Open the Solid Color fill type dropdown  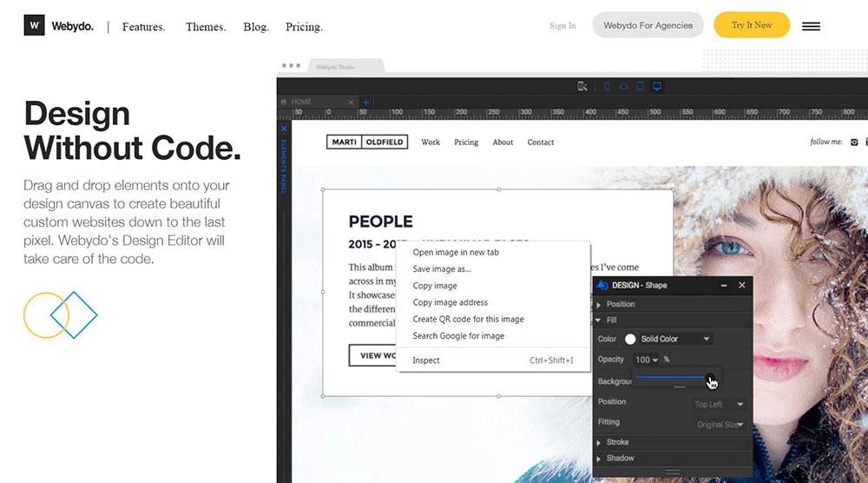[675, 339]
